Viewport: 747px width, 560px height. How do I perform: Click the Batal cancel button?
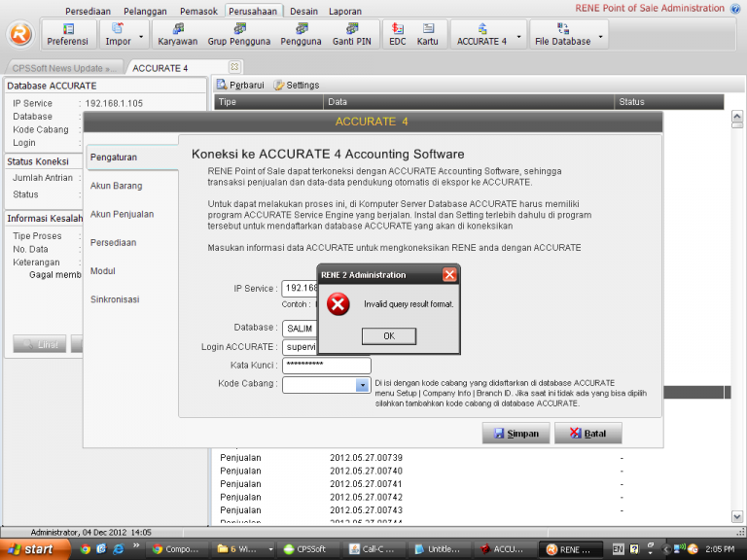(x=587, y=433)
